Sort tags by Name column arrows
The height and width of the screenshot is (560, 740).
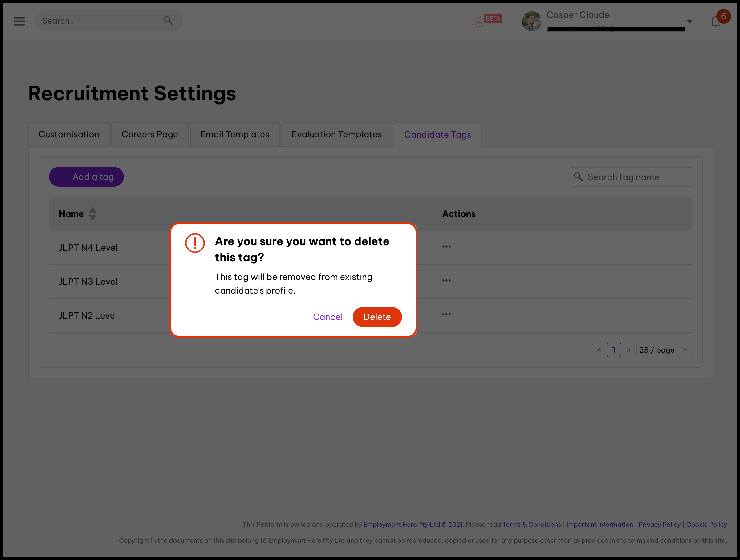[93, 214]
